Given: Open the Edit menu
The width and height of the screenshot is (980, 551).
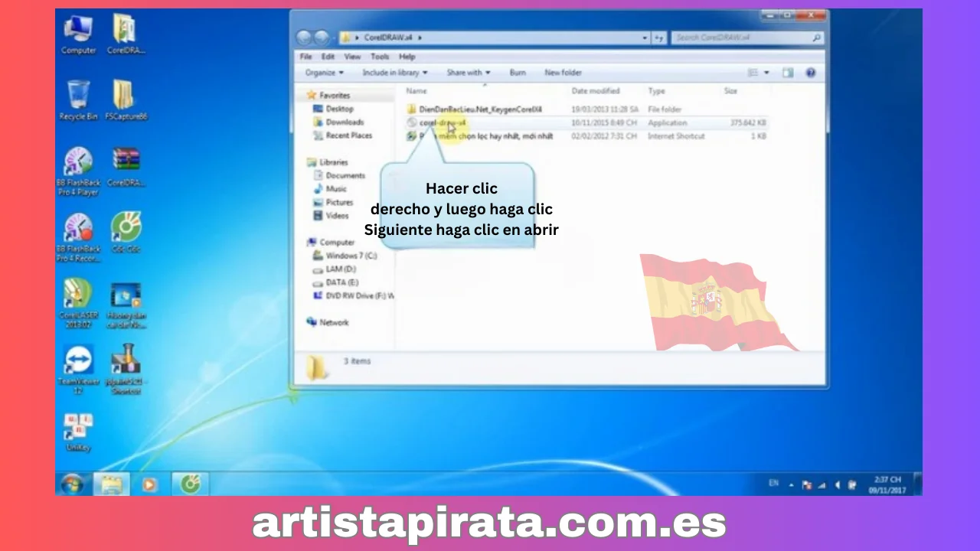Looking at the screenshot, I should point(328,57).
